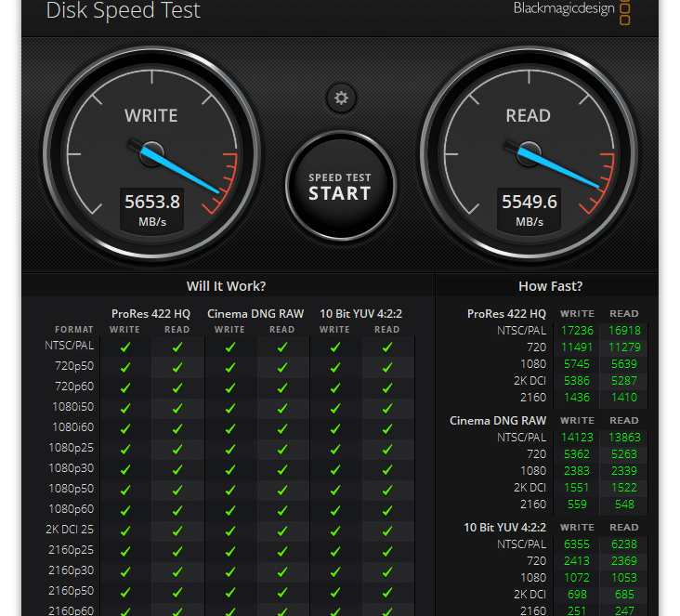Click the ProRes NTSC/PAL read value 16918

624,331
